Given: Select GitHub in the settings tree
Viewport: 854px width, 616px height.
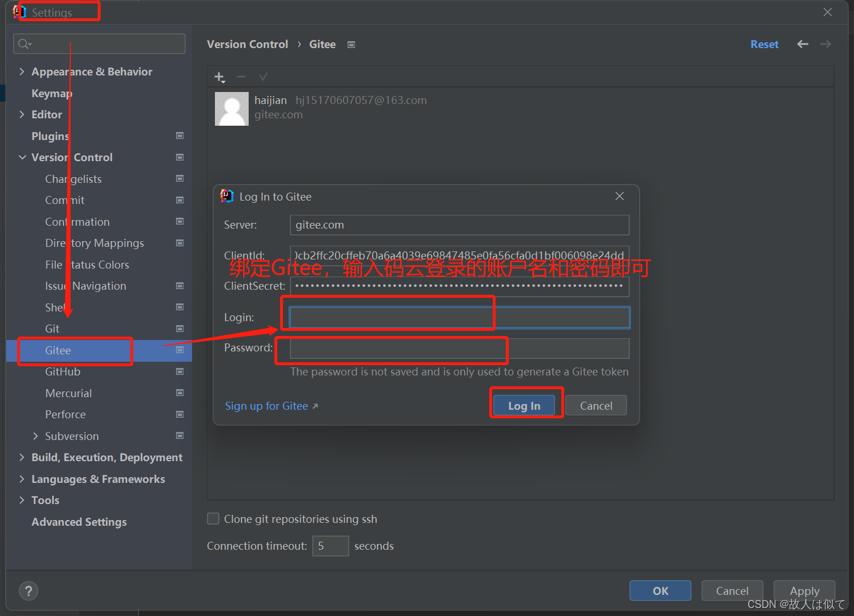Looking at the screenshot, I should (63, 371).
